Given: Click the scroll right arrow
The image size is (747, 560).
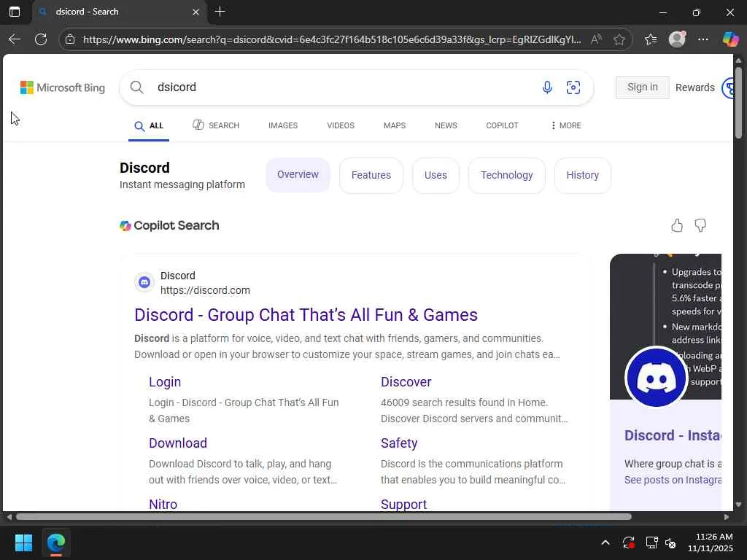Looking at the screenshot, I should [727, 517].
